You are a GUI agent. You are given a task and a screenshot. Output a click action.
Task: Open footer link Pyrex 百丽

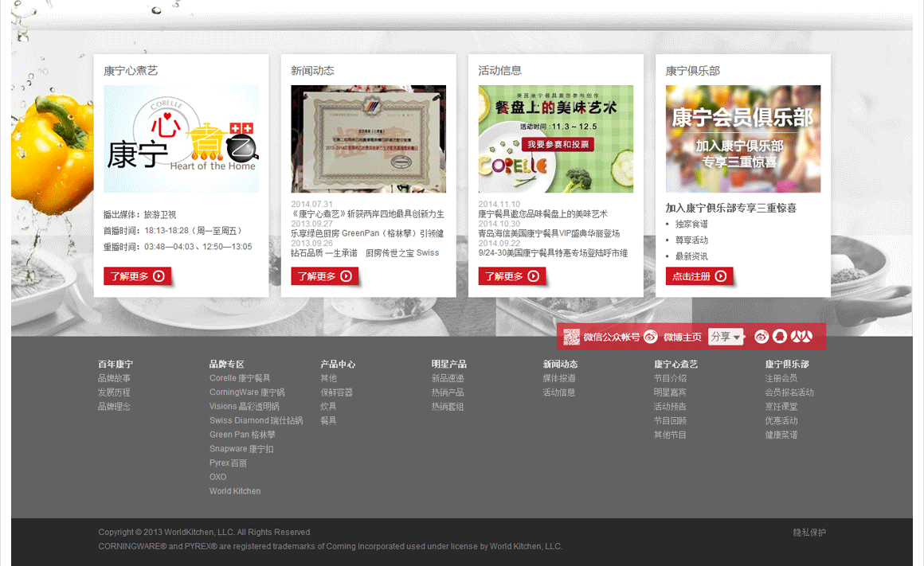point(228,463)
